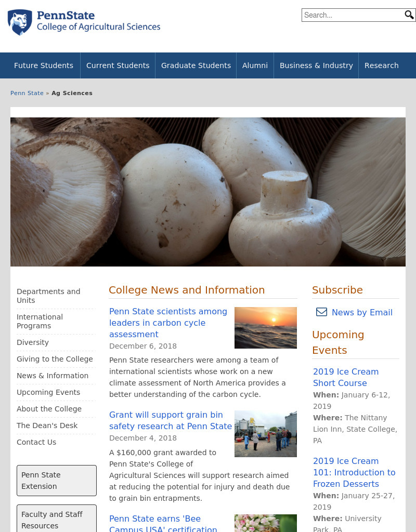Read the carbon cycle assessment article
Viewport: 416px width, 532px height.
pos(168,323)
